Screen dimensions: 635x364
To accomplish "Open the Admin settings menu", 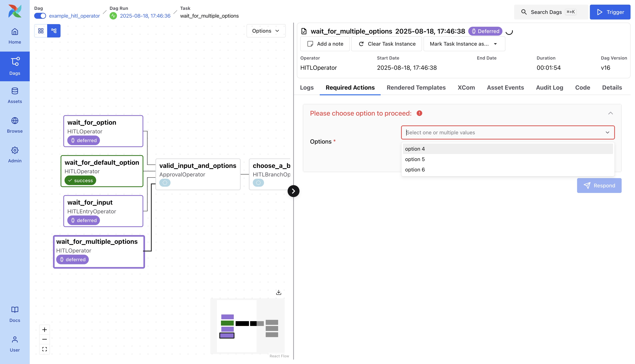I will click(15, 155).
